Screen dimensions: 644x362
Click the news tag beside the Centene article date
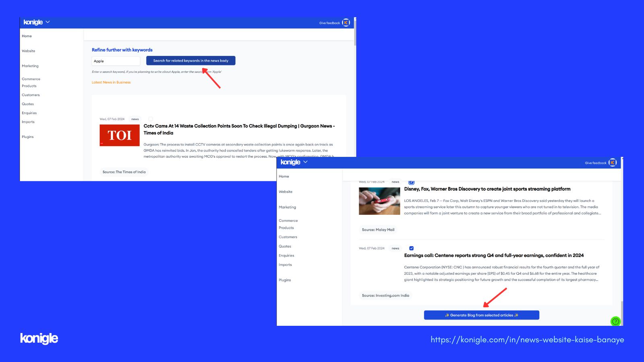point(395,249)
